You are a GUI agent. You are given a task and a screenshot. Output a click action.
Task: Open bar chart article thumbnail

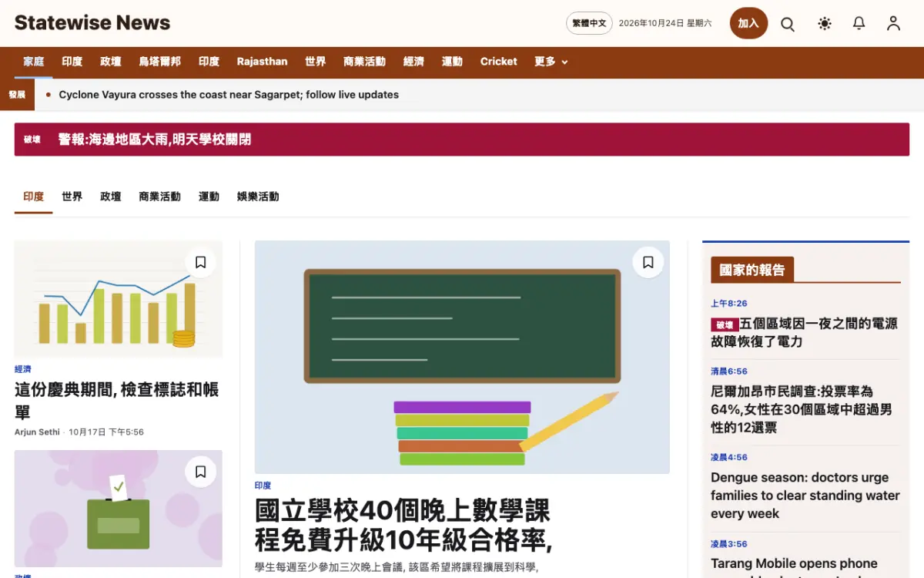click(x=119, y=299)
